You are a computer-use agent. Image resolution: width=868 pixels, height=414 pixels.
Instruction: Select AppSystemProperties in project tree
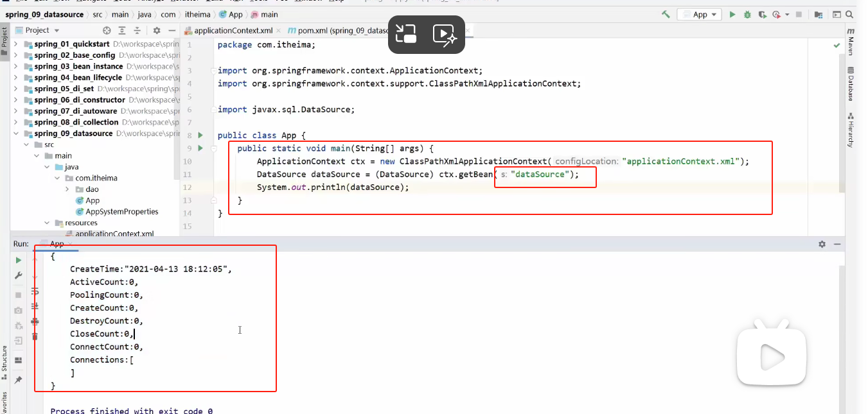pyautogui.click(x=121, y=211)
